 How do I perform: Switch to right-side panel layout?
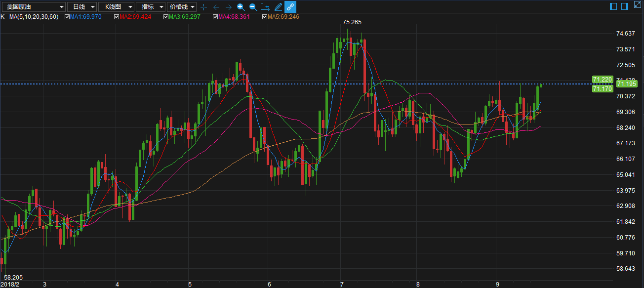625,6
